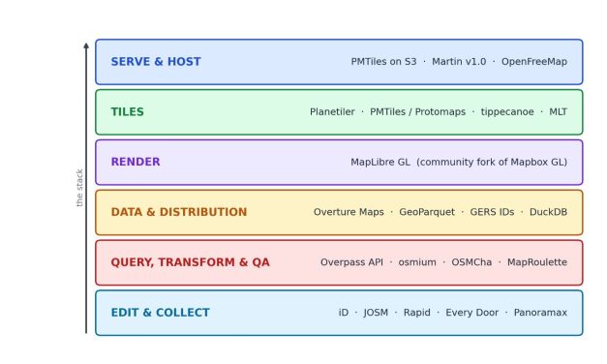Click the text 'PMTiles / Protomaps'
The height and width of the screenshot is (364, 607).
417,112
